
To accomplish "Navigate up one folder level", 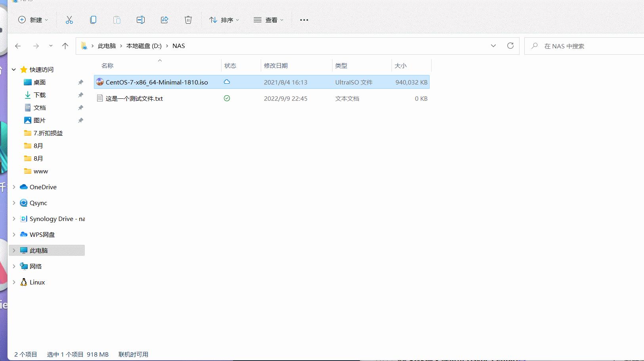I will coord(65,46).
